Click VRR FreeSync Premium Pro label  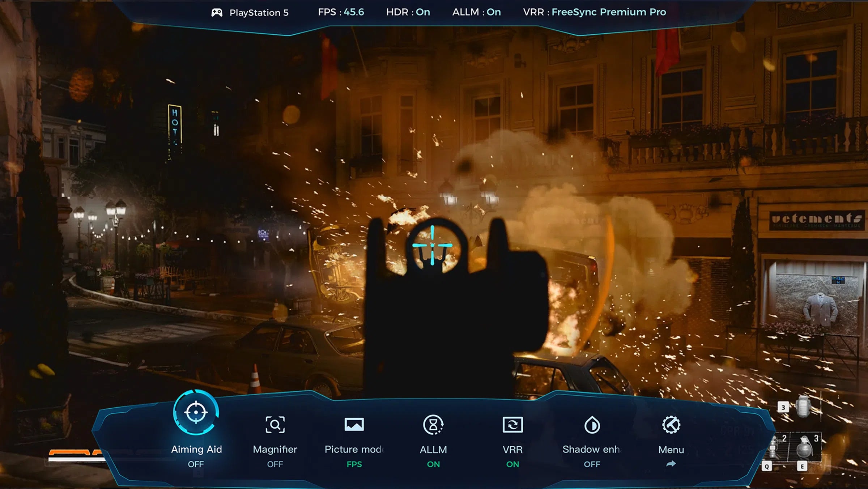[x=594, y=12]
